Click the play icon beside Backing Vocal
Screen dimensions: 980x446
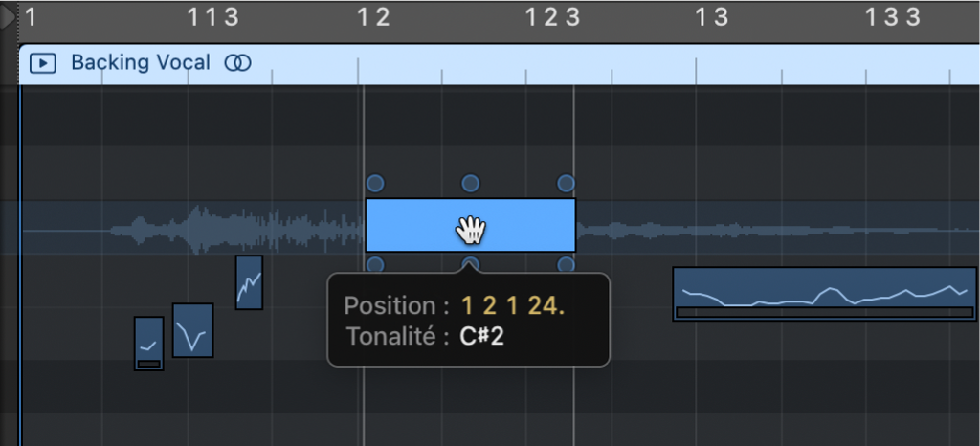[42, 63]
